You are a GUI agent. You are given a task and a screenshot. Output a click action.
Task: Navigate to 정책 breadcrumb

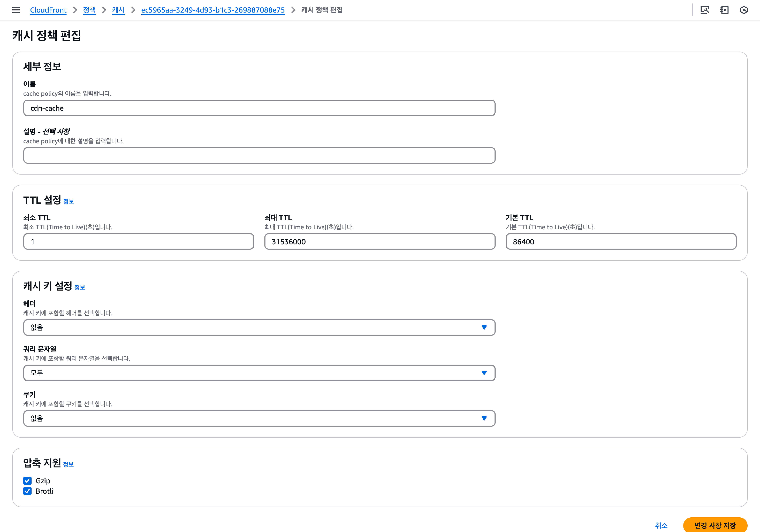[89, 10]
